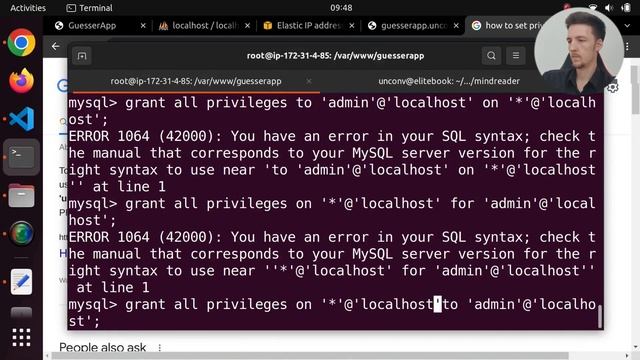Click the terminal search icon
The height and width of the screenshot is (360, 640).
pos(491,56)
